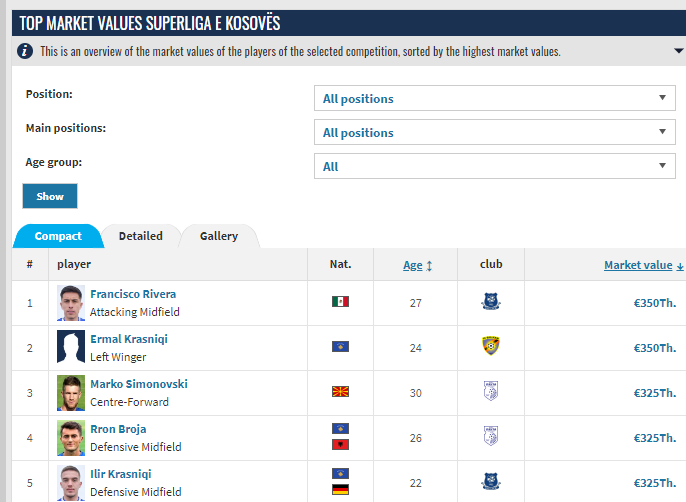Open the Main positions dropdown
The image size is (686, 502).
coord(495,132)
